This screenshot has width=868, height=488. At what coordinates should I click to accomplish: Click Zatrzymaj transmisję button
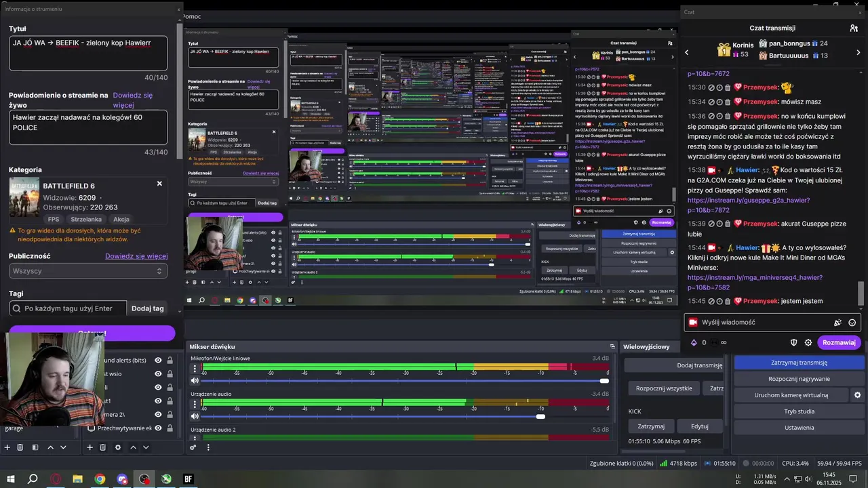(799, 363)
